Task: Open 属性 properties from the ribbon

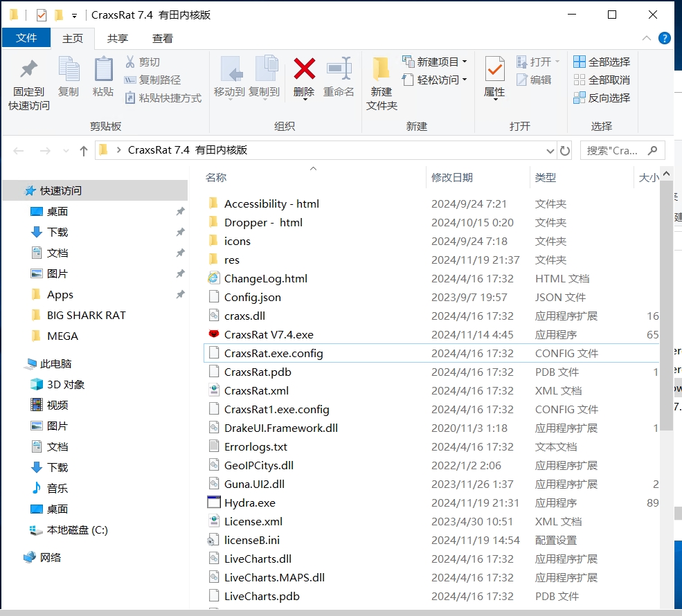Action: click(x=494, y=78)
